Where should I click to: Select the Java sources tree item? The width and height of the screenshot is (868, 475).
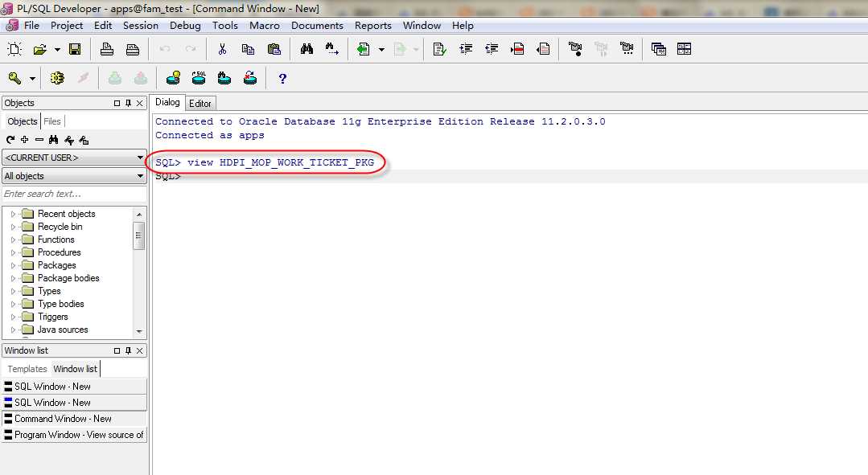(x=63, y=330)
